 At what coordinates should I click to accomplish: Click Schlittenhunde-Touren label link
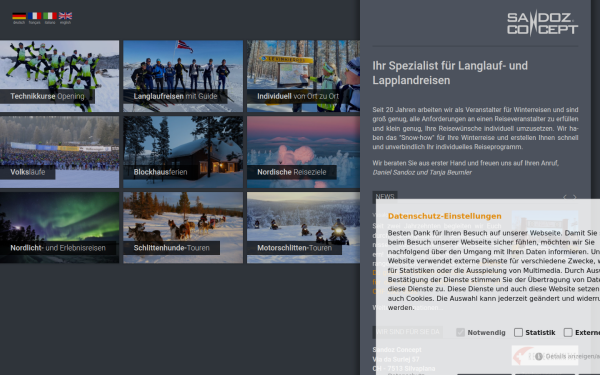pyautogui.click(x=171, y=248)
